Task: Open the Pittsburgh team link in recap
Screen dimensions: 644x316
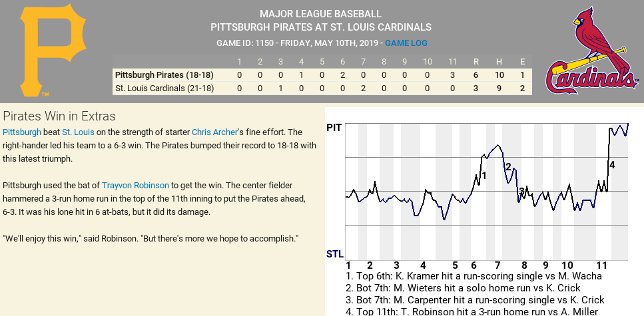Action: tap(22, 132)
